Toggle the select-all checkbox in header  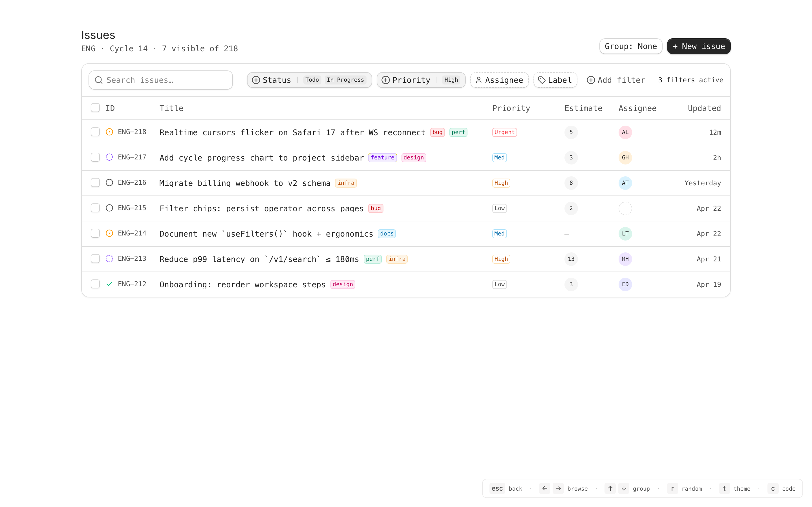click(x=95, y=108)
